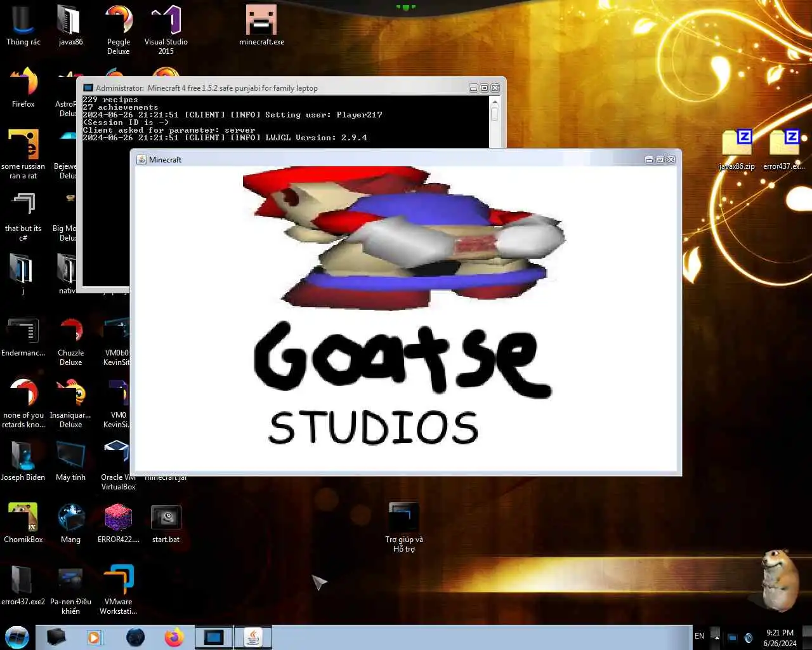Click the 'Setting user: Player217' console line
812x650 pixels.
pos(232,115)
